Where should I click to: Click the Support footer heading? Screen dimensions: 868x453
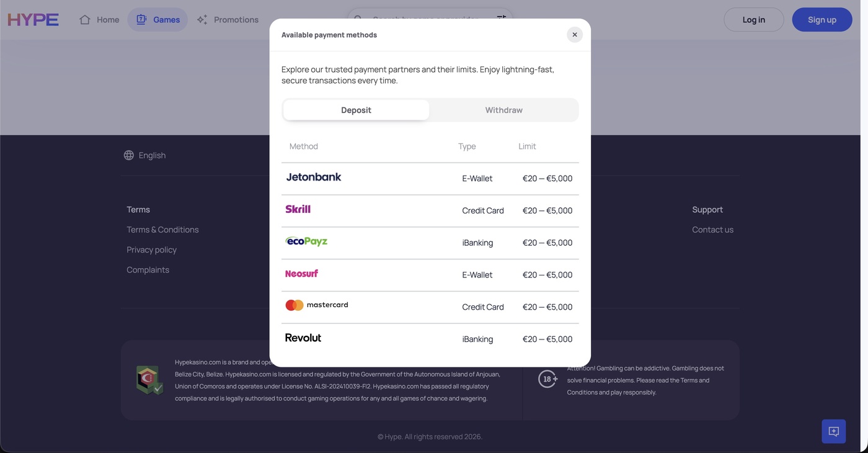(707, 210)
